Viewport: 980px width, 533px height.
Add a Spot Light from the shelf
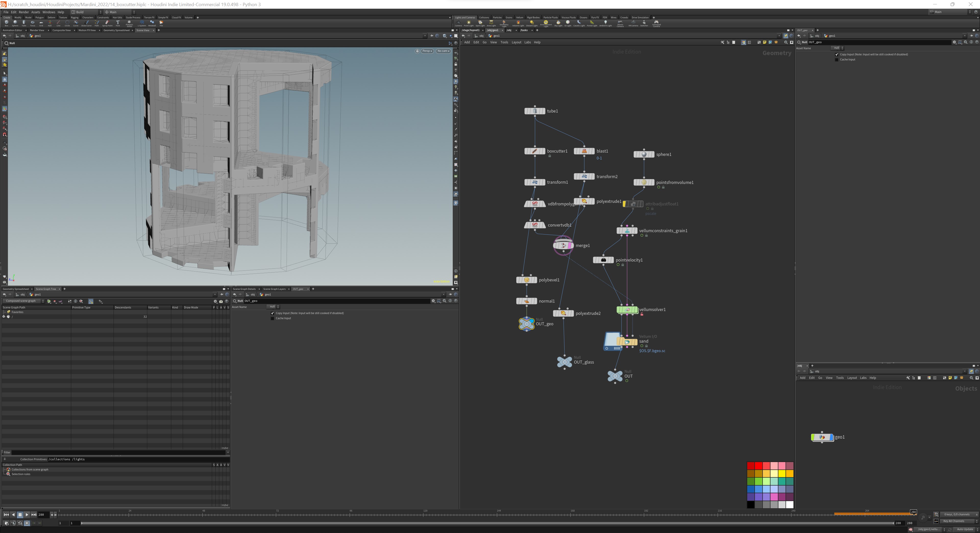(x=480, y=23)
